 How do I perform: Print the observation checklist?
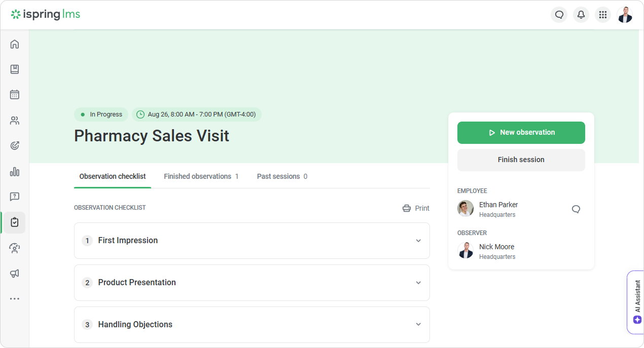pyautogui.click(x=416, y=208)
